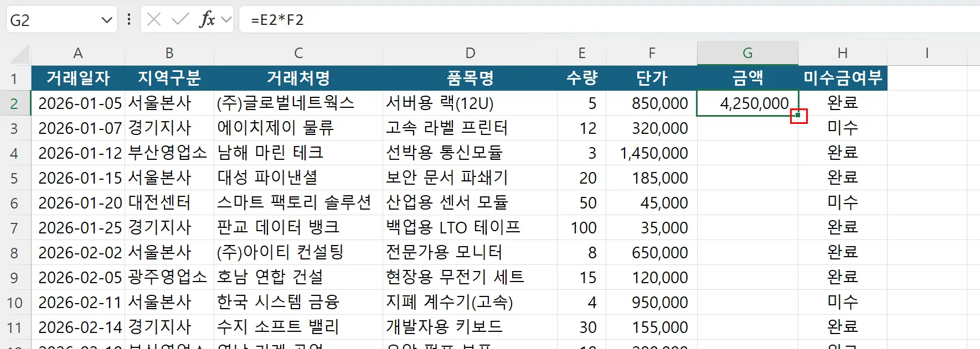Click the Name Box showing G2

coord(61,20)
